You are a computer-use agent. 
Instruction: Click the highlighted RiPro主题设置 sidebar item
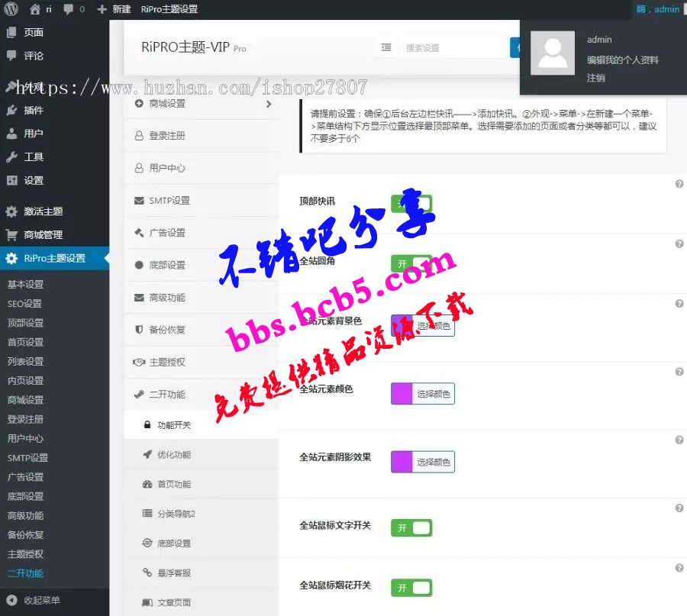(x=54, y=259)
